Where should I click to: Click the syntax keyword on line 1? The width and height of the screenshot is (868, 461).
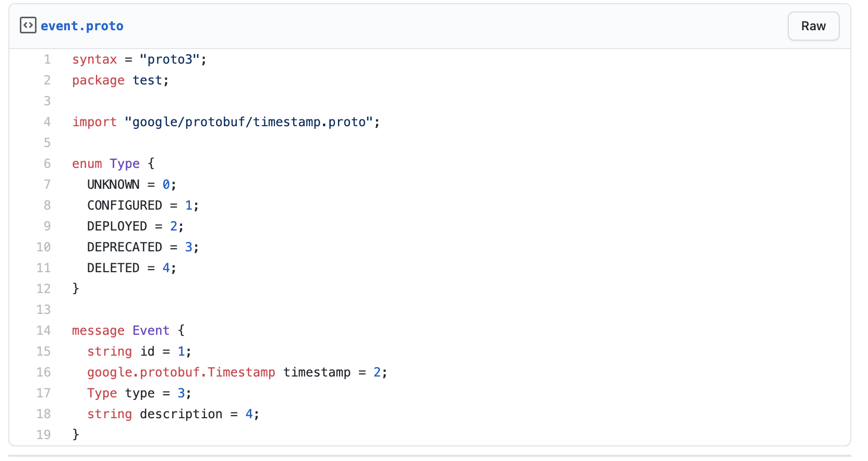pos(94,59)
